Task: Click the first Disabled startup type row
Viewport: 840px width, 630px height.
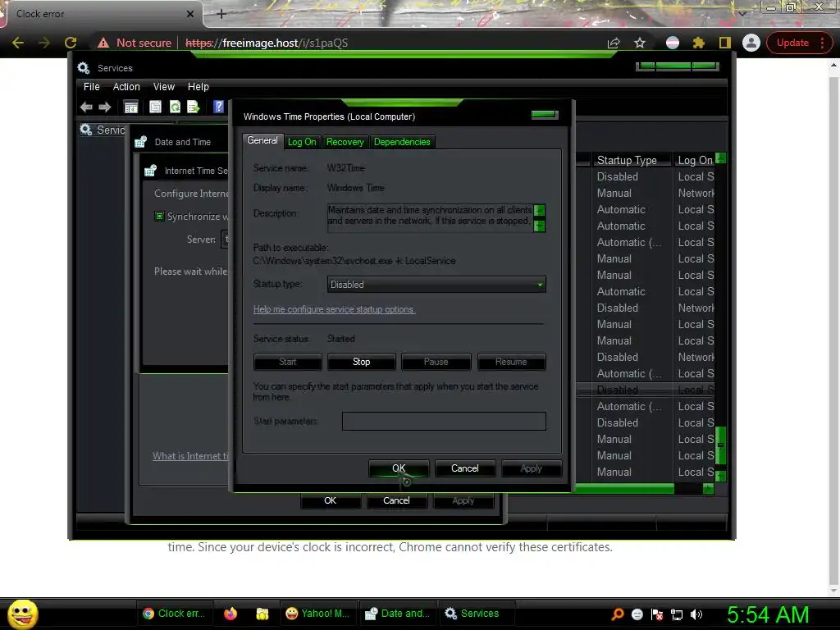Action: [618, 177]
